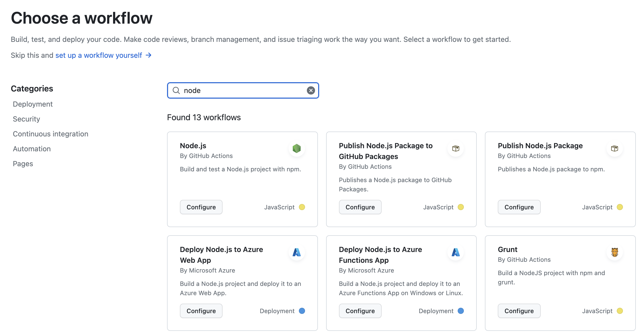The image size is (644, 336).
Task: Configure Publish Node.js Package to GitHub Packages
Action: pos(360,207)
